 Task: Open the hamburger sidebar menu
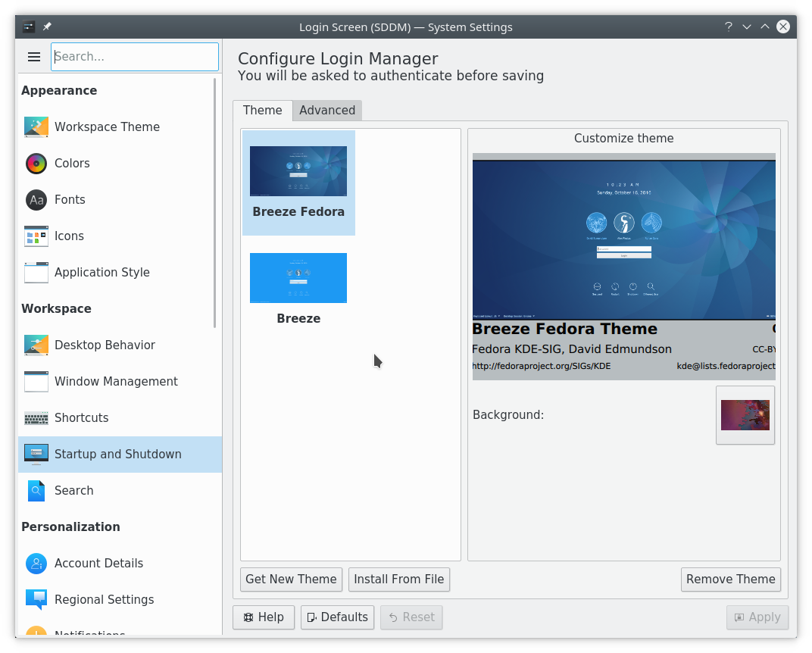[34, 57]
